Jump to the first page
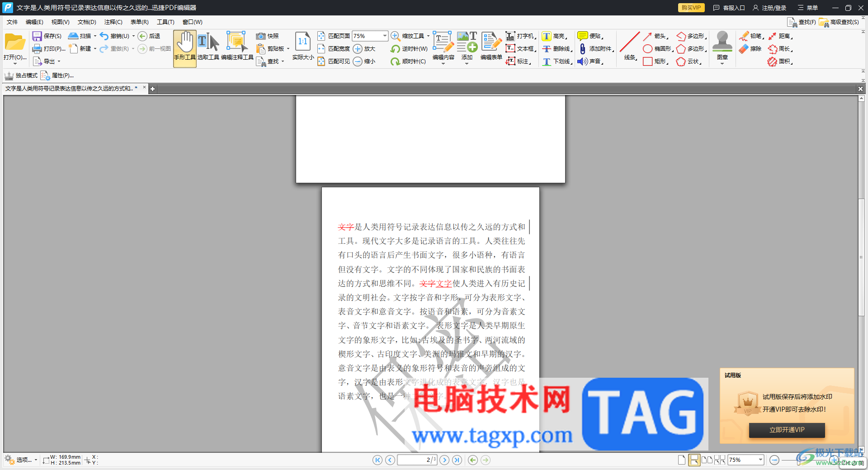The image size is (868, 470). 377,460
